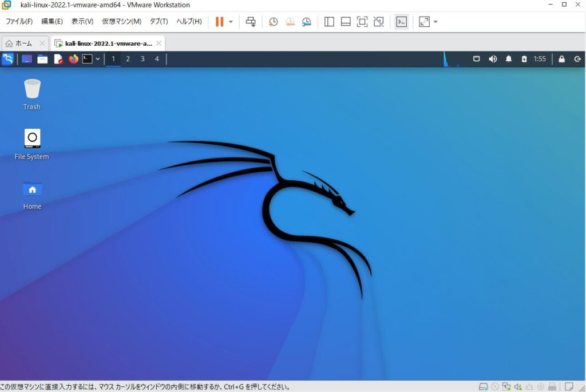
Task: Switch to workspace 1
Action: 113,59
